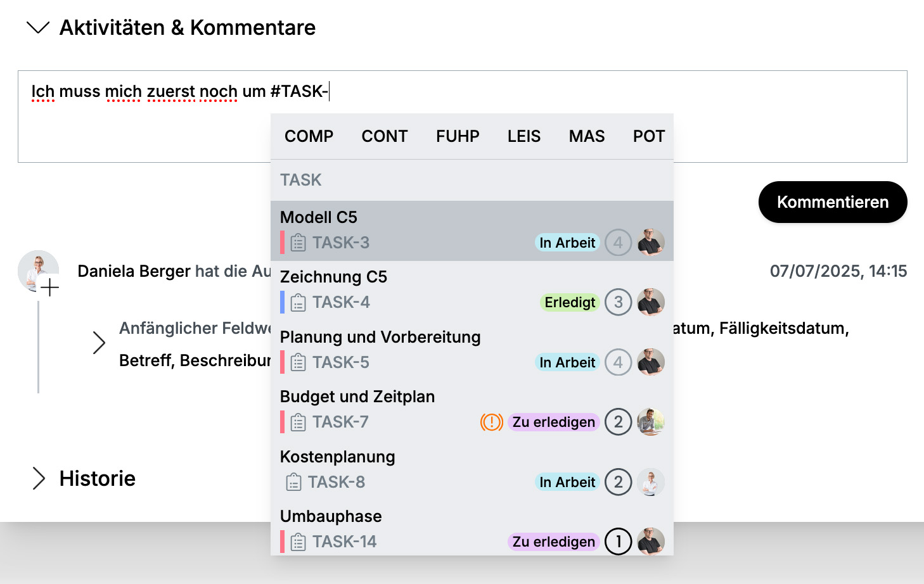The height and width of the screenshot is (584, 924).
Task: Click the priority 4 circle on TASK-3
Action: (x=618, y=243)
